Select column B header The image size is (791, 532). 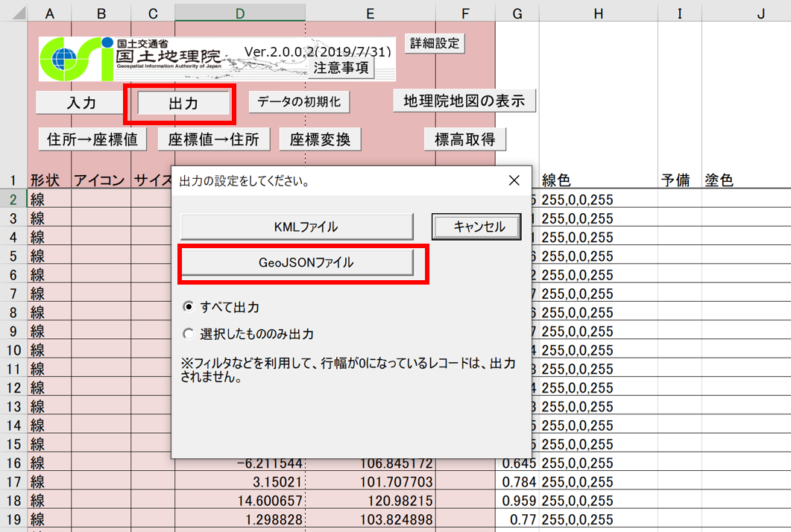tap(101, 13)
